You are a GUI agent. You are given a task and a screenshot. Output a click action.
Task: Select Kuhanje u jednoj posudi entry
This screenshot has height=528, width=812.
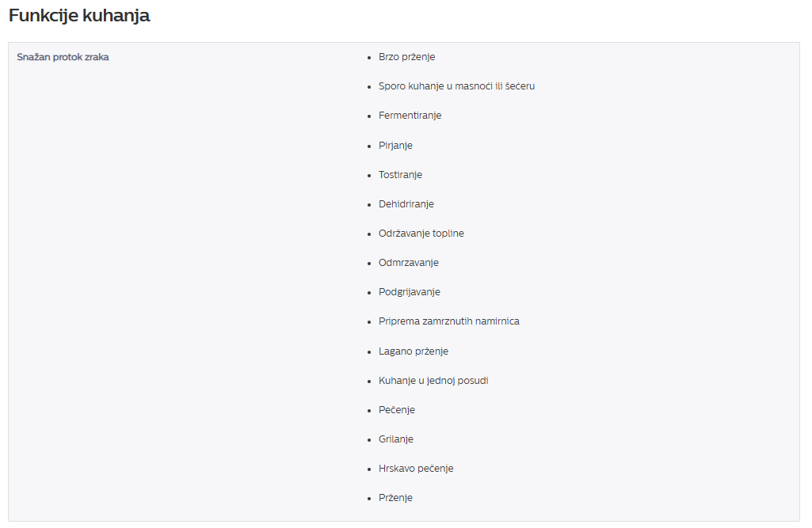tap(433, 381)
